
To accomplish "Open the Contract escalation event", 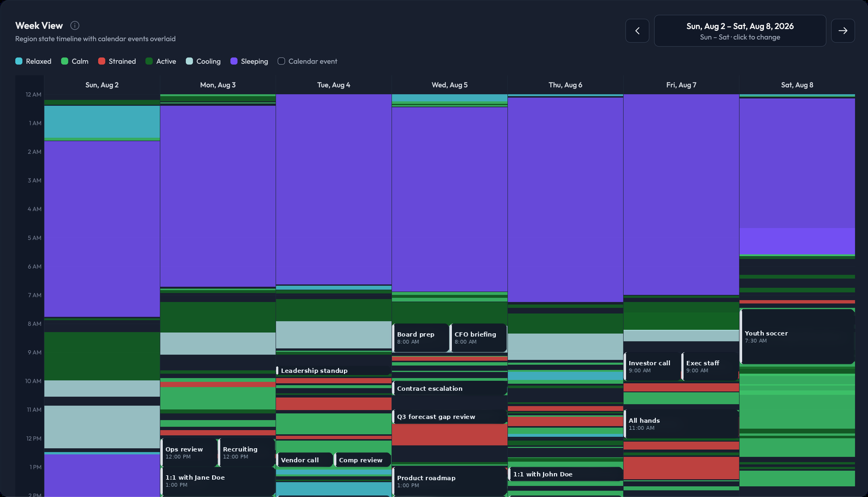I will pyautogui.click(x=450, y=389).
